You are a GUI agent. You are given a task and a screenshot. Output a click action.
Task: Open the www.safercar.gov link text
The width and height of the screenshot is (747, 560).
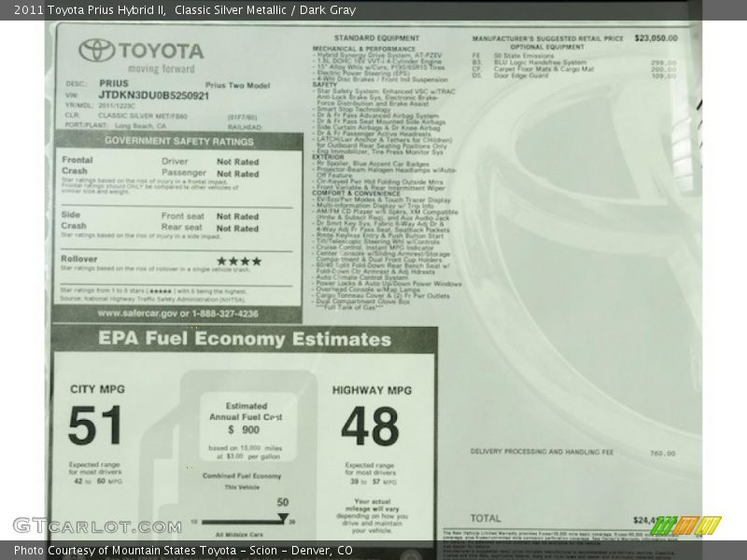137,314
